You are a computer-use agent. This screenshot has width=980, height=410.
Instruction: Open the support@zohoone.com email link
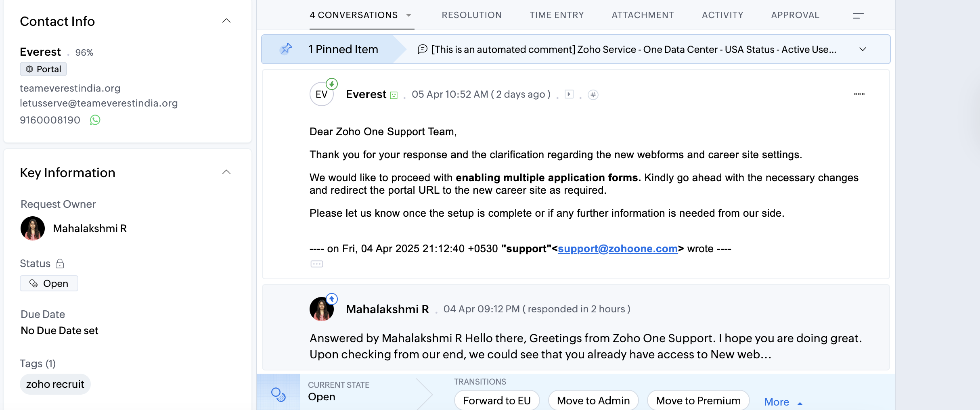[x=618, y=249]
